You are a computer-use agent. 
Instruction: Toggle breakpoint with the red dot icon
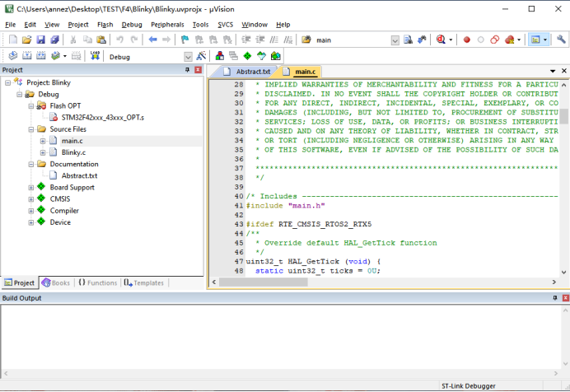coord(466,40)
